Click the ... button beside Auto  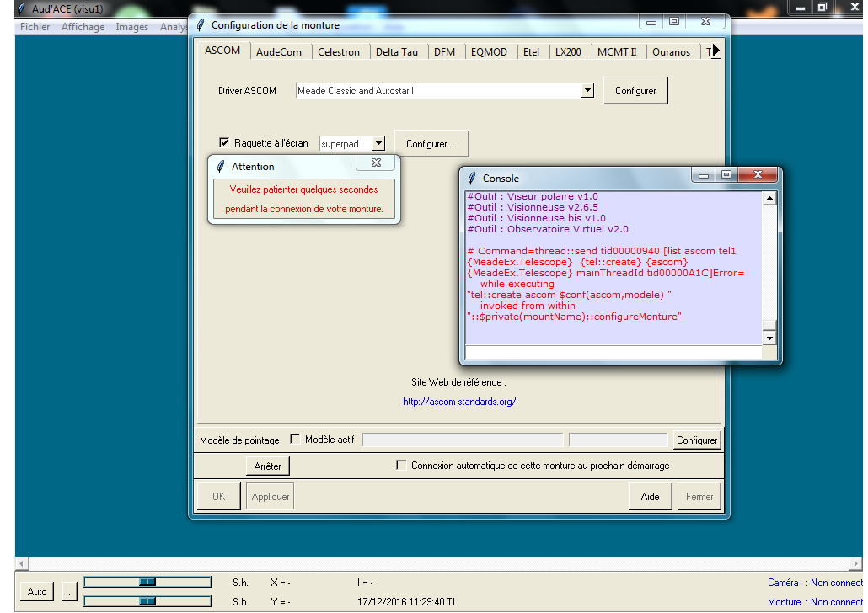69,591
